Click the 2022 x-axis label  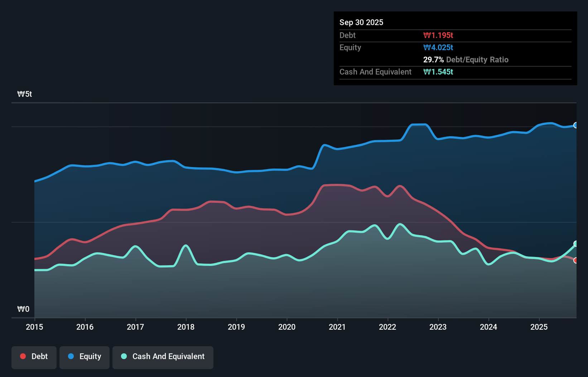click(x=387, y=327)
